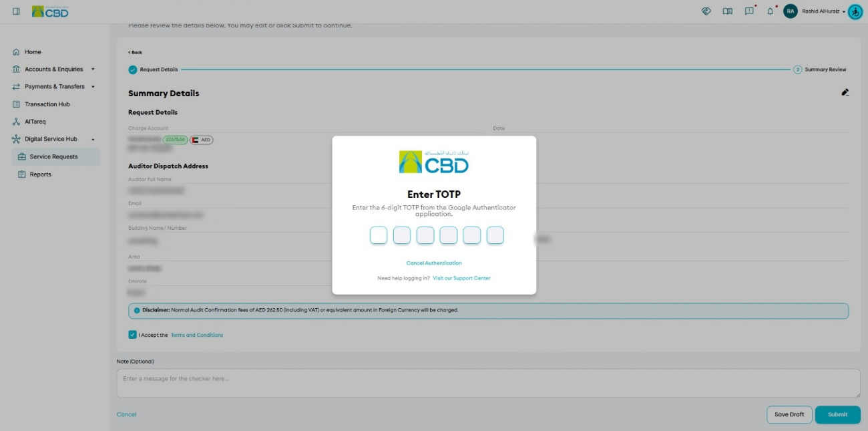This screenshot has width=868, height=431.
Task: Focus the first TOTP digit box
Action: pos(379,235)
